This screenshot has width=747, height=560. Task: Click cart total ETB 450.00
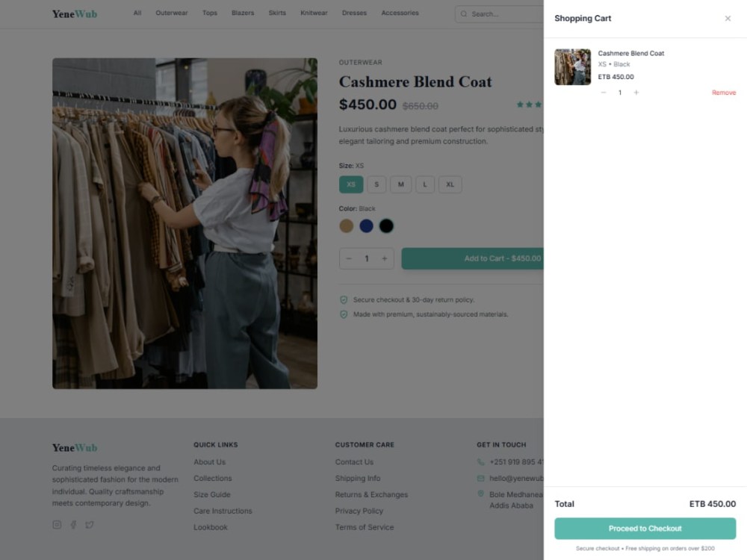(x=712, y=504)
